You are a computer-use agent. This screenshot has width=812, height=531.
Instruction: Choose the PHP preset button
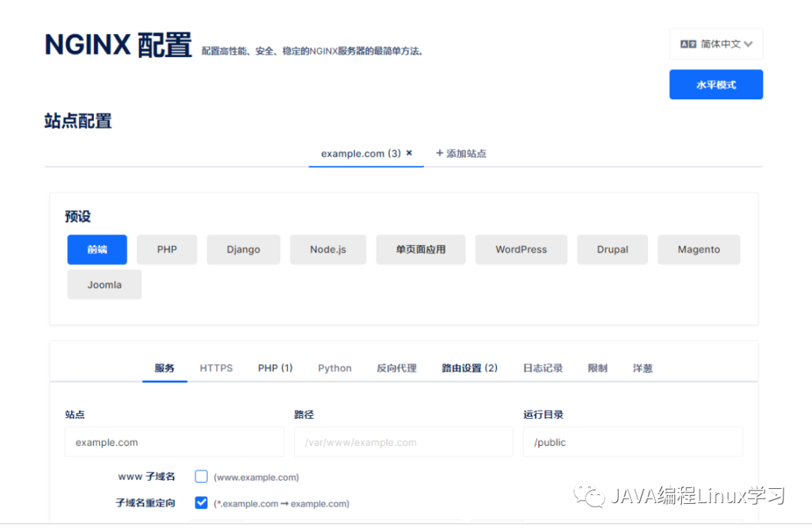(x=167, y=249)
